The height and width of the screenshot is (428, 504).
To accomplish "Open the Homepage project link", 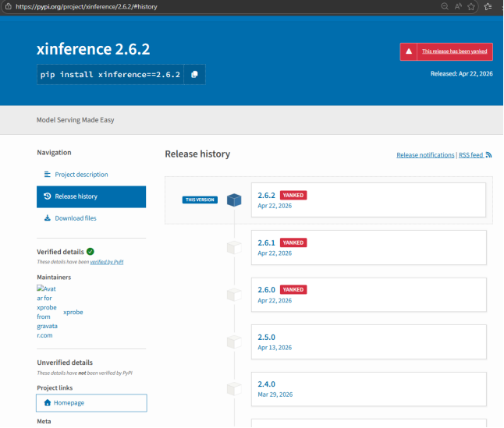I will 91,403.
